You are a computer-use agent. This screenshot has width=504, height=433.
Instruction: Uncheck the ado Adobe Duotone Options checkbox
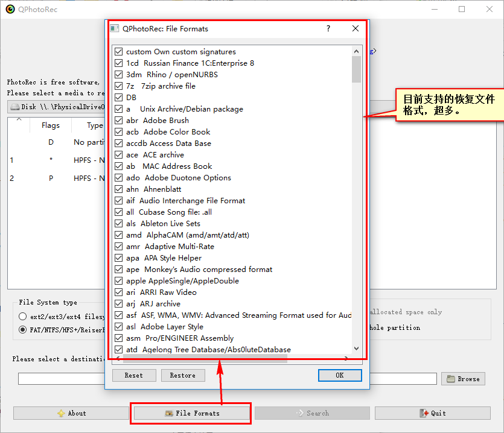click(x=119, y=178)
